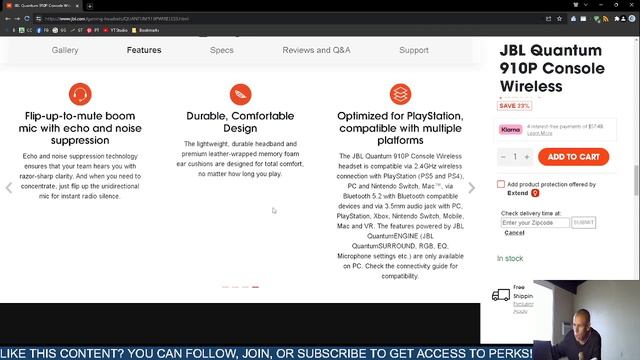Switch to the Specs tab
Image resolution: width=640 pixels, height=360 pixels.
tap(222, 50)
